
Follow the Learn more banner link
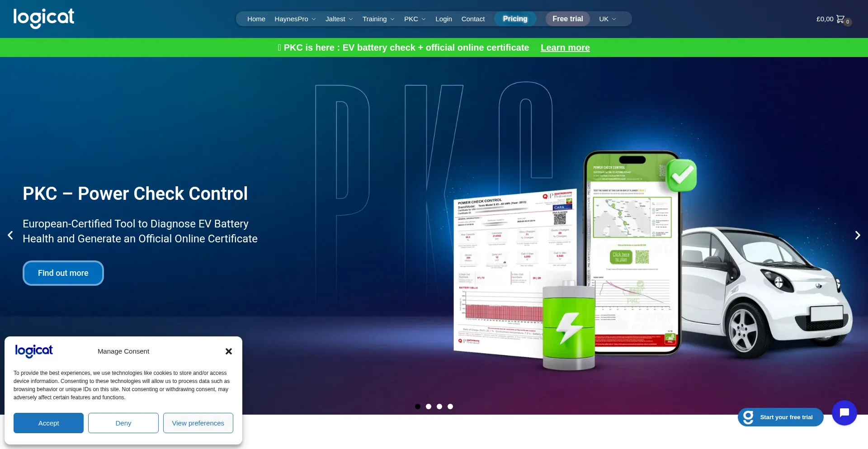(565, 47)
